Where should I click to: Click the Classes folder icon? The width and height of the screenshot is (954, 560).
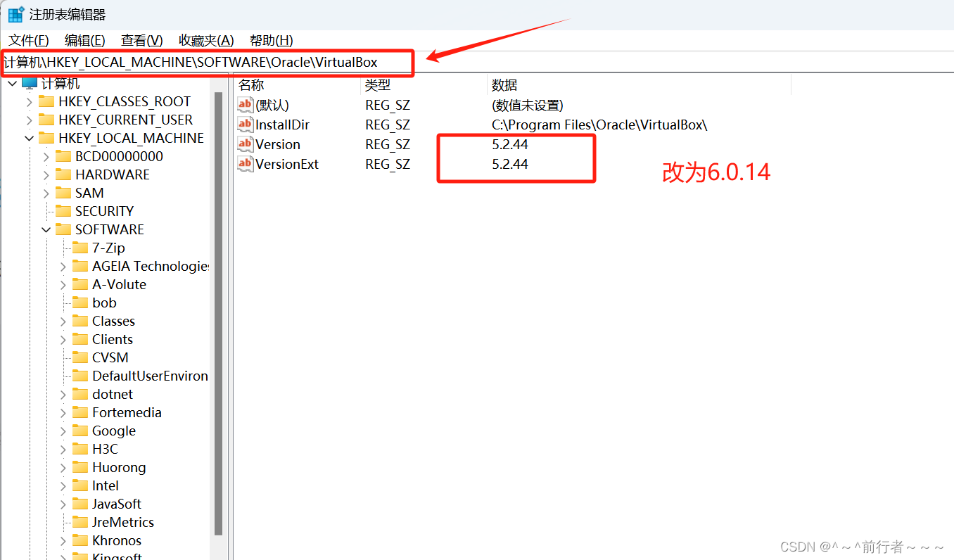pos(80,321)
